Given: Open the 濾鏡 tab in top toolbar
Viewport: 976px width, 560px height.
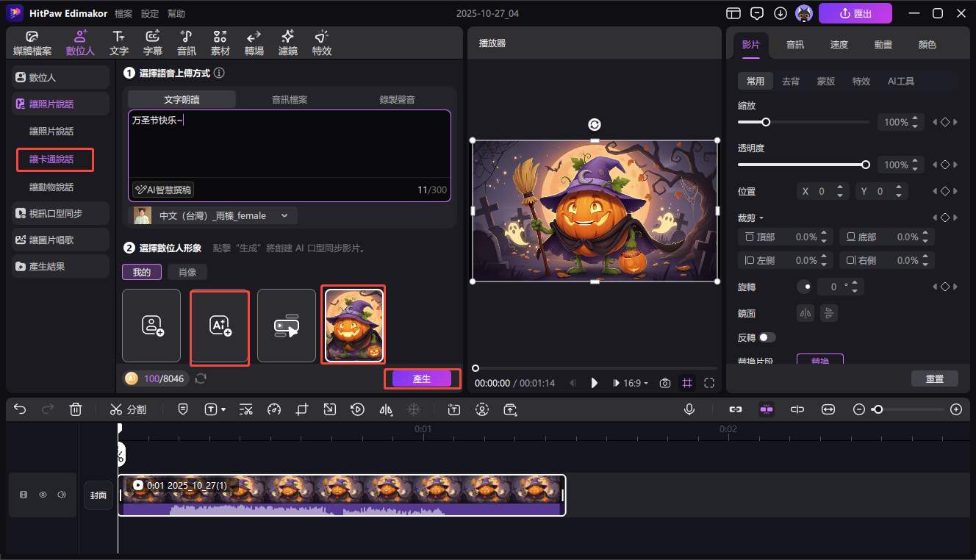Looking at the screenshot, I should click(287, 43).
